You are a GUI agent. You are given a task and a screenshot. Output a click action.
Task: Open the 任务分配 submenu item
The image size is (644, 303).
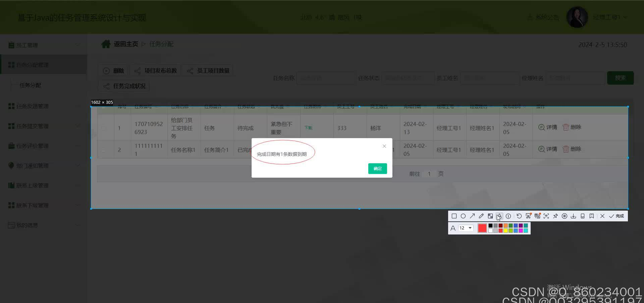(x=30, y=85)
